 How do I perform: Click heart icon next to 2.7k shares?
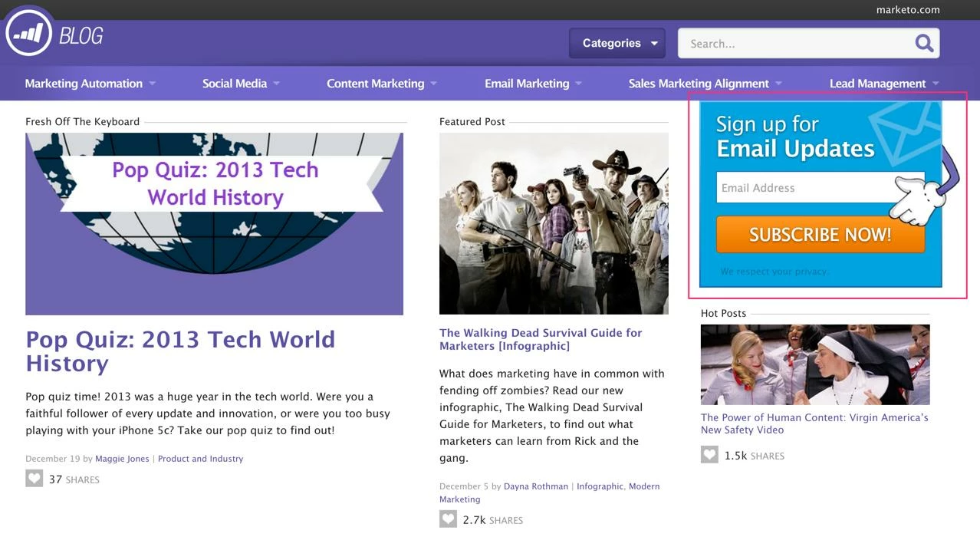coord(448,519)
